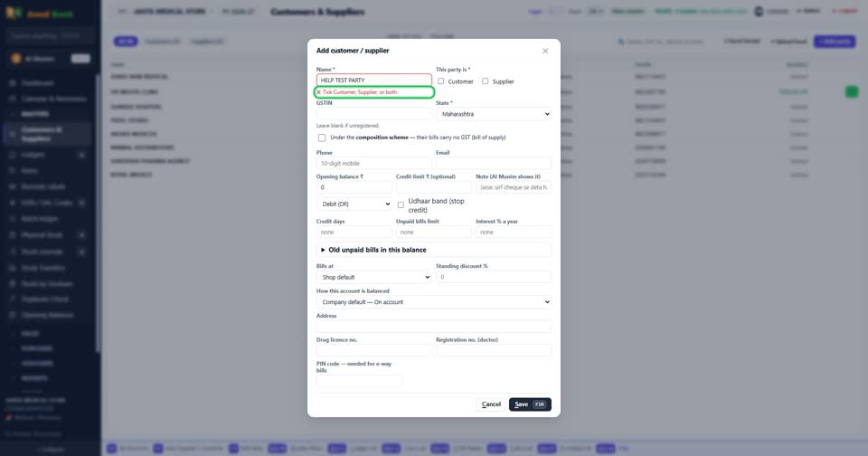The width and height of the screenshot is (868, 456).
Task: Open the Debit (DR) balance type dropdown
Action: (354, 204)
